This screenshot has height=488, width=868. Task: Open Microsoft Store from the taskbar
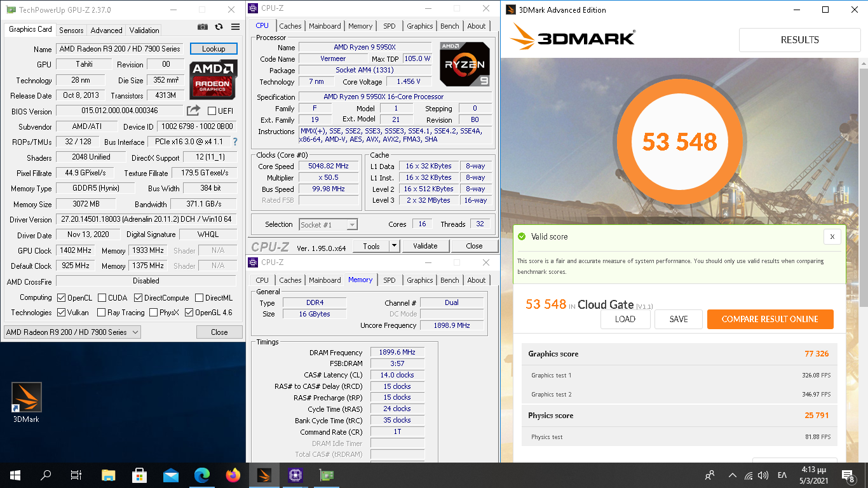pos(140,475)
